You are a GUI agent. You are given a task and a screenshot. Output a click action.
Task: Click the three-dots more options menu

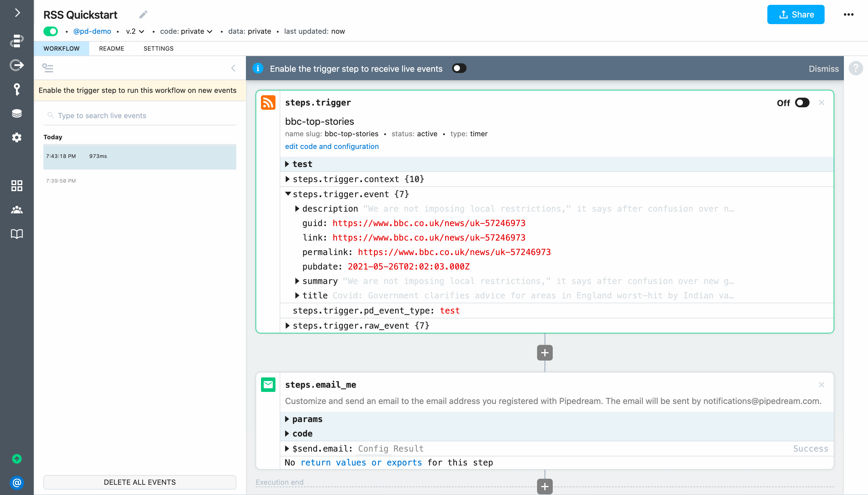[848, 14]
